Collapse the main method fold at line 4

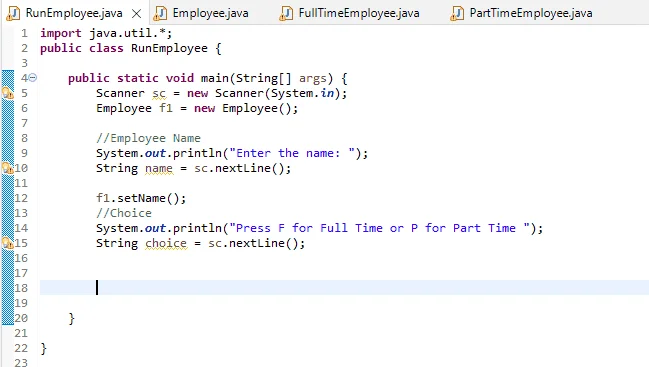33,77
